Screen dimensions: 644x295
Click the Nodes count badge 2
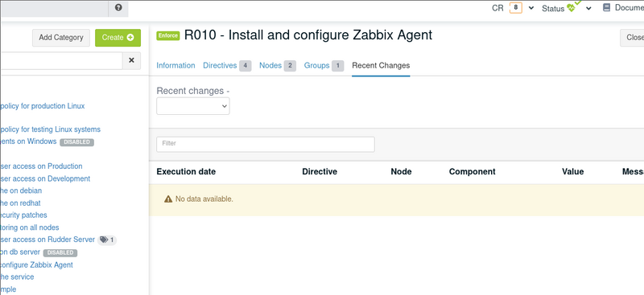click(x=290, y=66)
